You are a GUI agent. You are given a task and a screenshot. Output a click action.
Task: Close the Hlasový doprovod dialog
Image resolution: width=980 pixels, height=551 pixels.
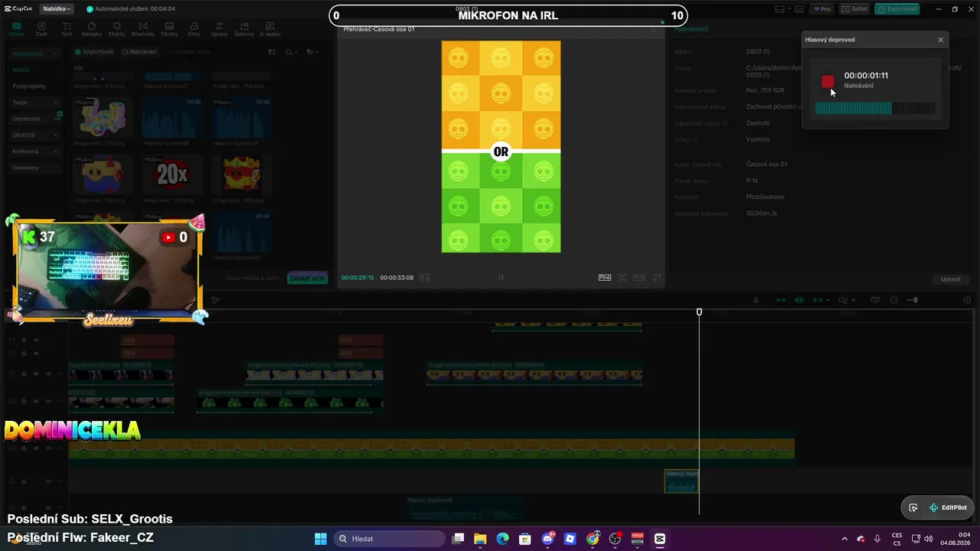pos(941,40)
